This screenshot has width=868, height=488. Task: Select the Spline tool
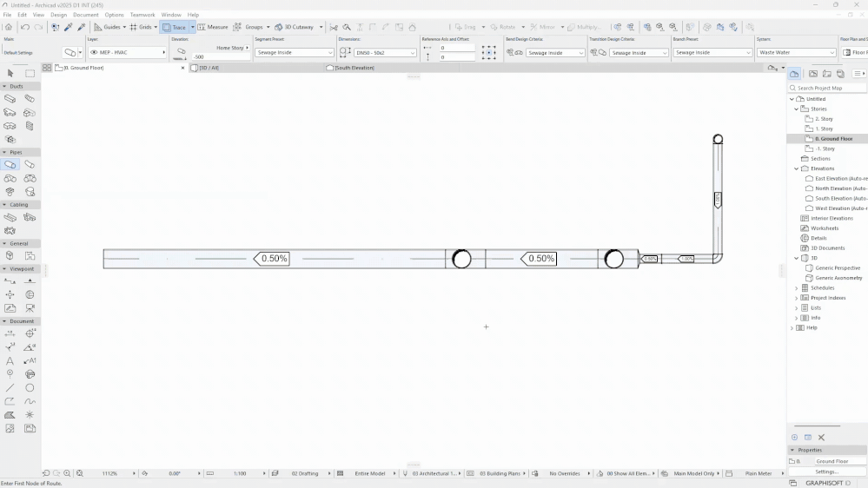[x=30, y=401]
